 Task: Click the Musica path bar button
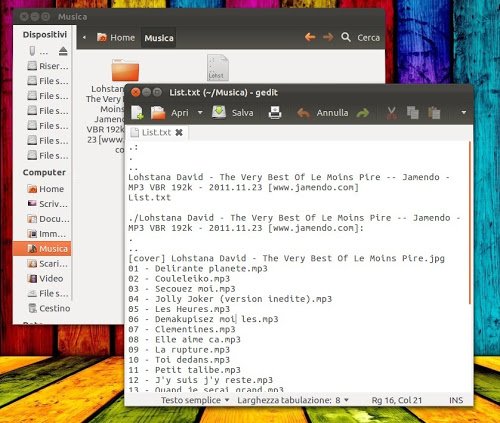point(159,38)
